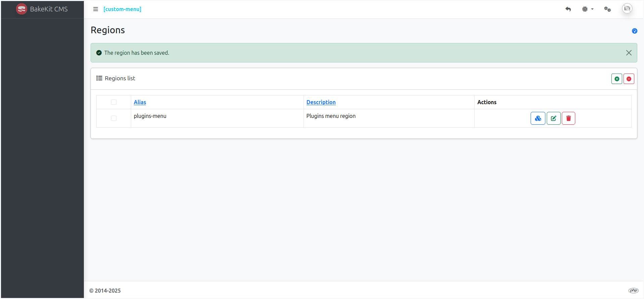Click the success check icon in alert

tap(99, 53)
